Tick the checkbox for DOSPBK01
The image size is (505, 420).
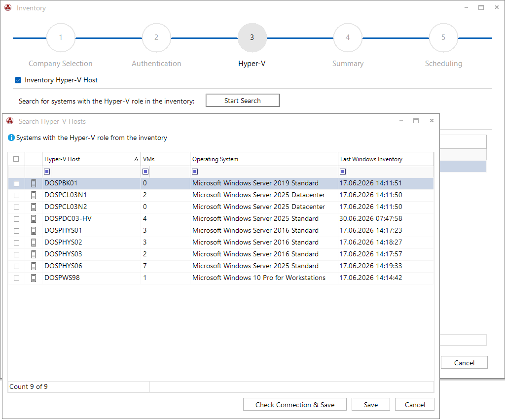click(16, 183)
